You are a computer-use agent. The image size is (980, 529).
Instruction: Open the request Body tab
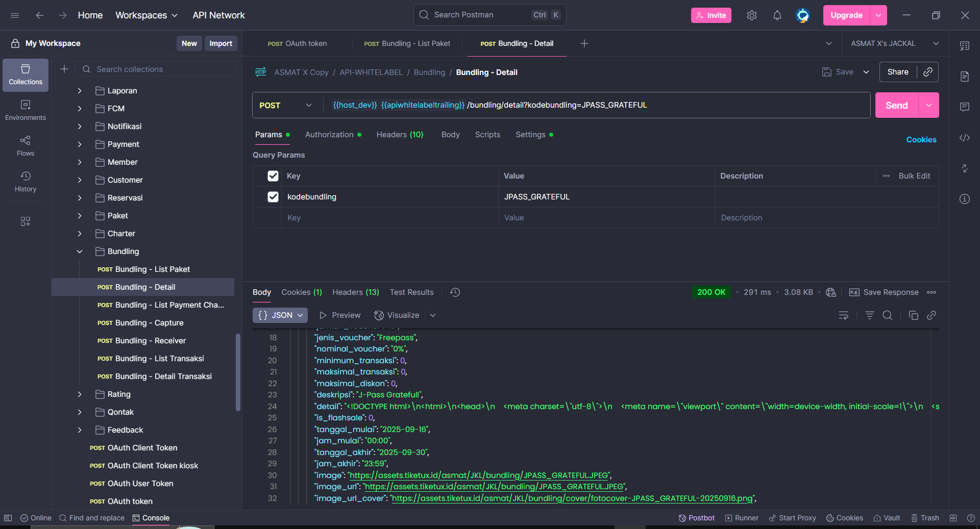(x=451, y=135)
